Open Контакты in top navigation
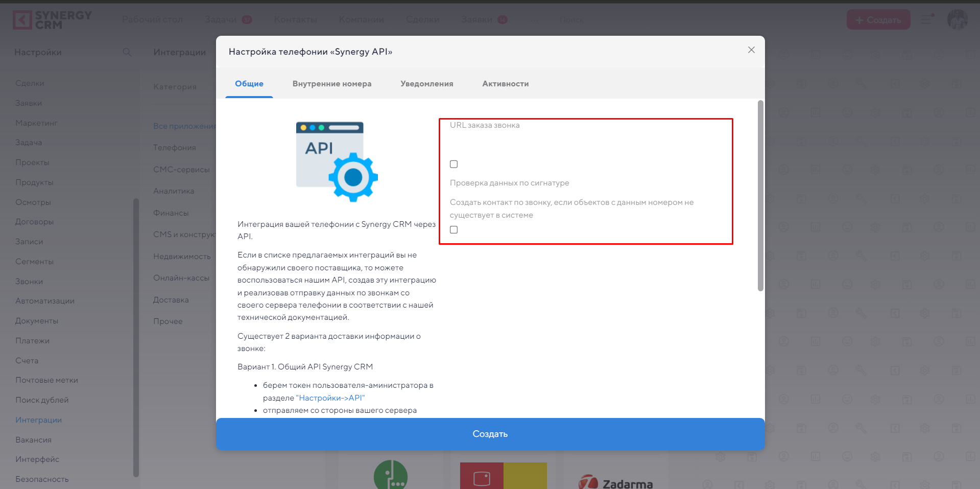 click(296, 19)
